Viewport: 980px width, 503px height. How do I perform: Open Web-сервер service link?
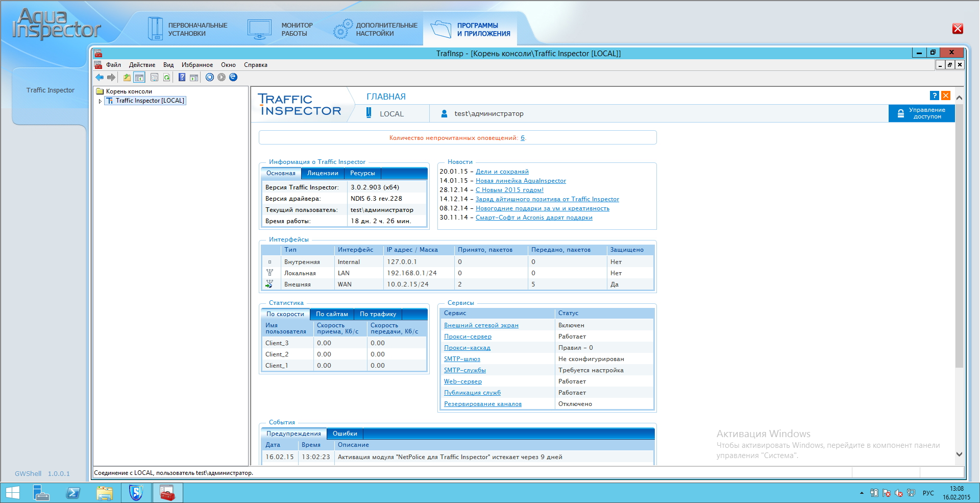click(463, 381)
